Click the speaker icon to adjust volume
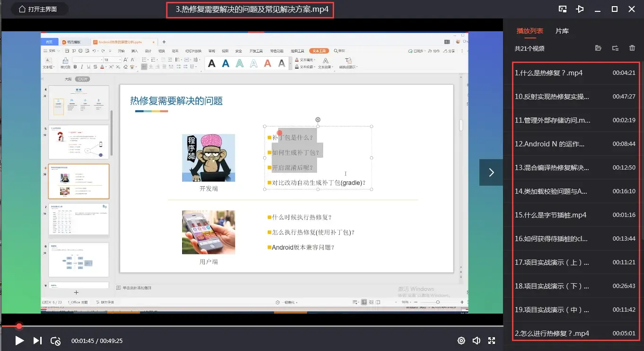Viewport: 644px width, 351px height. (x=476, y=341)
